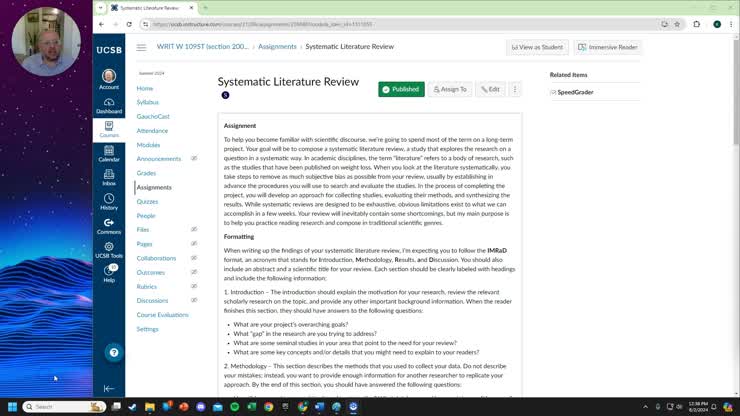The image size is (740, 416).
Task: Open Collaborations in course navigation
Action: tap(156, 258)
